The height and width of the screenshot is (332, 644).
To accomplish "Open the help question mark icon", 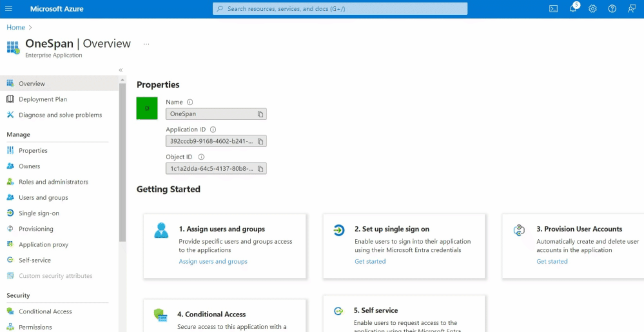I will click(612, 8).
